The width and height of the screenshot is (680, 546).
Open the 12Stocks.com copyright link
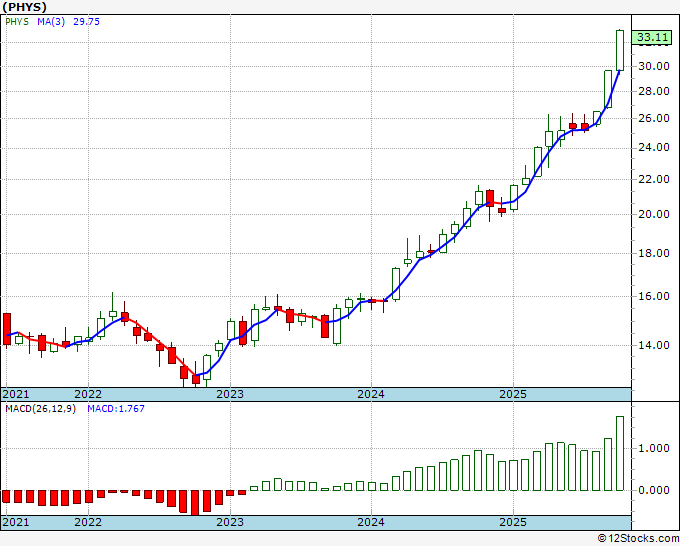638,539
